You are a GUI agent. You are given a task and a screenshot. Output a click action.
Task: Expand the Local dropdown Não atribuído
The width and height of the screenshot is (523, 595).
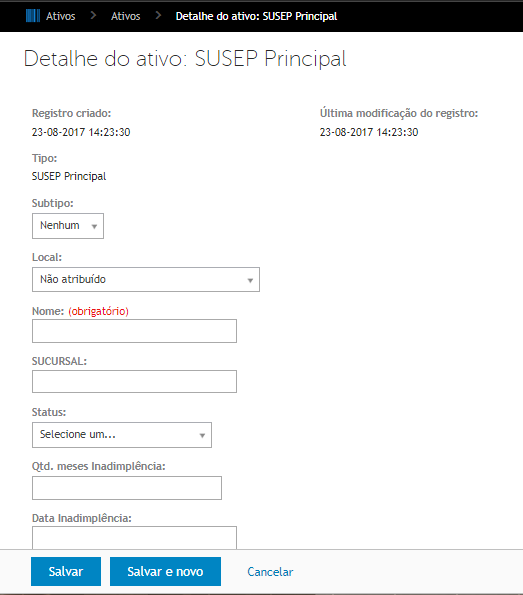point(146,280)
